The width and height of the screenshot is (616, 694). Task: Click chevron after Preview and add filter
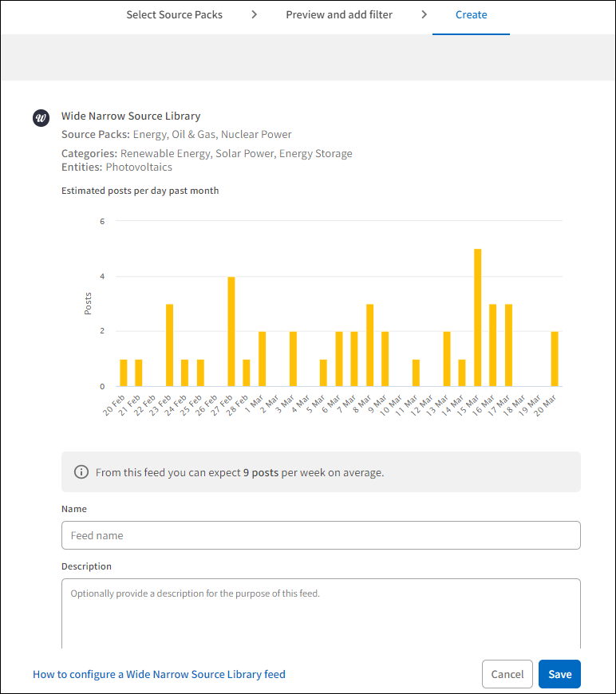click(424, 14)
